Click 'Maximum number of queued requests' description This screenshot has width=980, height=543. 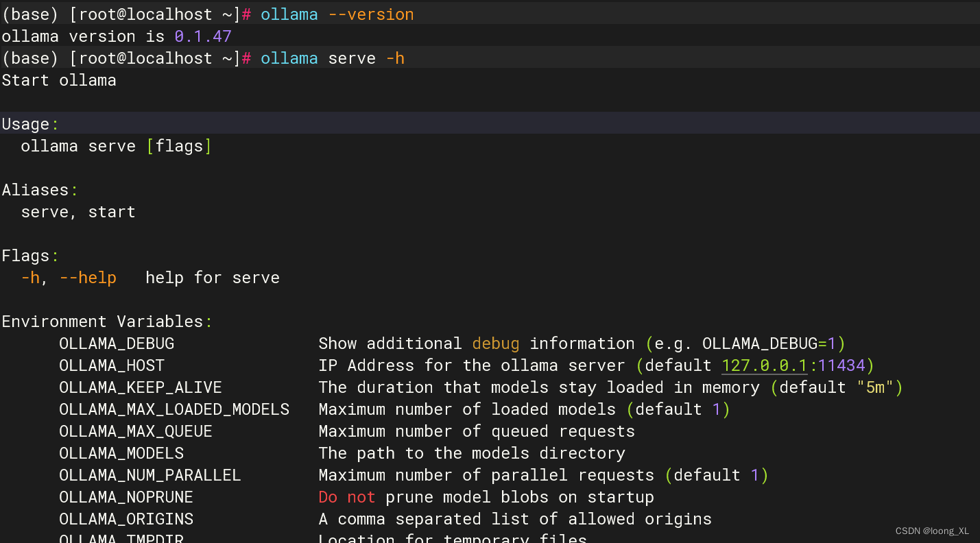pyautogui.click(x=477, y=431)
